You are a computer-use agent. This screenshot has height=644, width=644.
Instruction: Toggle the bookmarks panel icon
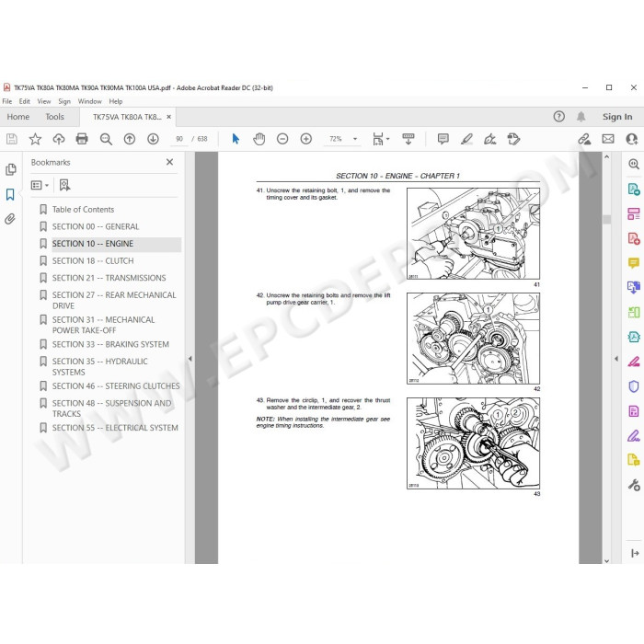click(10, 194)
